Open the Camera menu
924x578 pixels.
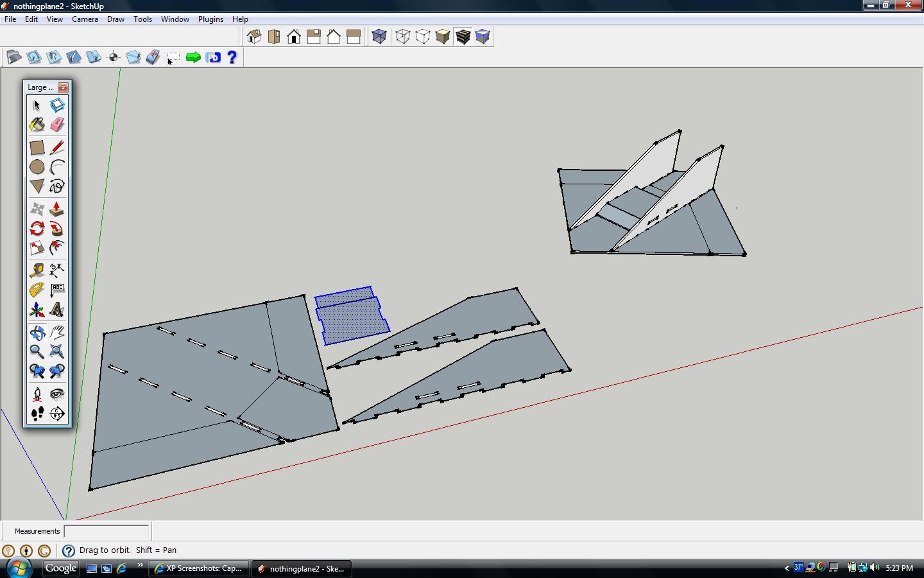click(85, 19)
